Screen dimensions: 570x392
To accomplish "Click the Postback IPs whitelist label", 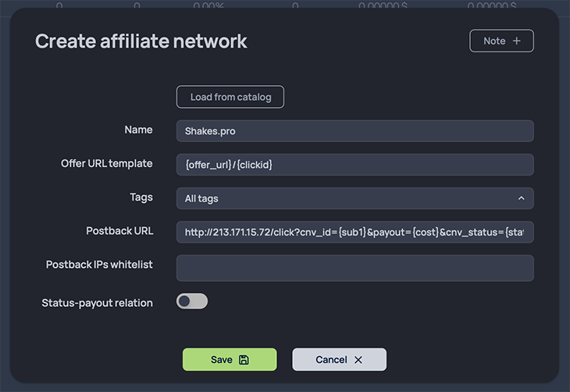I will [x=99, y=265].
